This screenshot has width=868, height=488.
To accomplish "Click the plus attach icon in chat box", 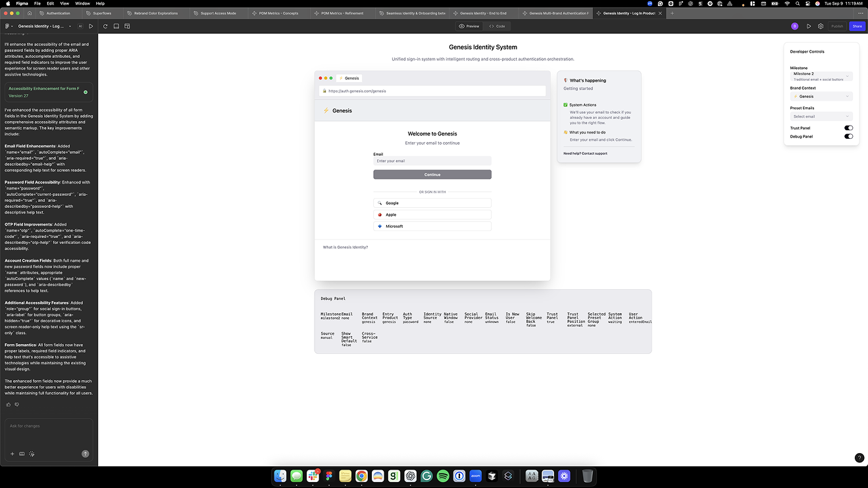I will pos(12,454).
